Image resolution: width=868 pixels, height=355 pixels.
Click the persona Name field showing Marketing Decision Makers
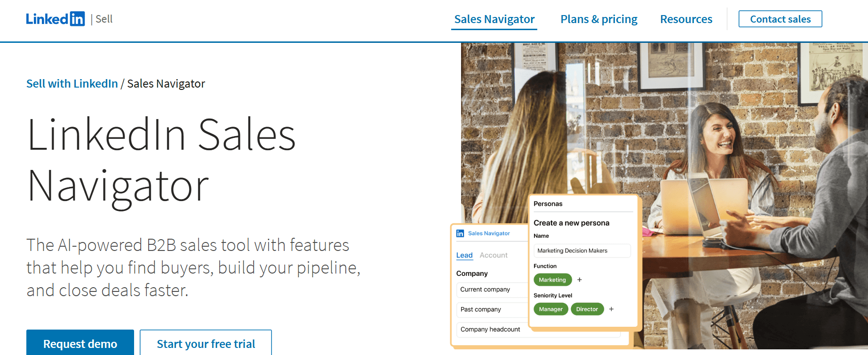tap(582, 250)
